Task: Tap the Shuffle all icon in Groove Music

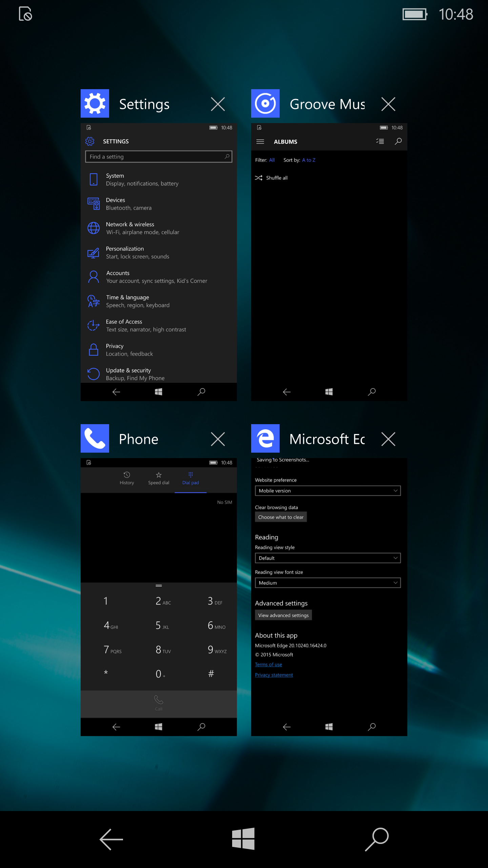Action: (259, 178)
